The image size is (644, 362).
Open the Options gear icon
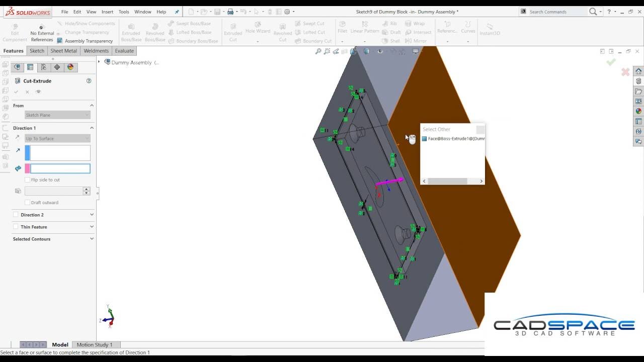pyautogui.click(x=287, y=12)
